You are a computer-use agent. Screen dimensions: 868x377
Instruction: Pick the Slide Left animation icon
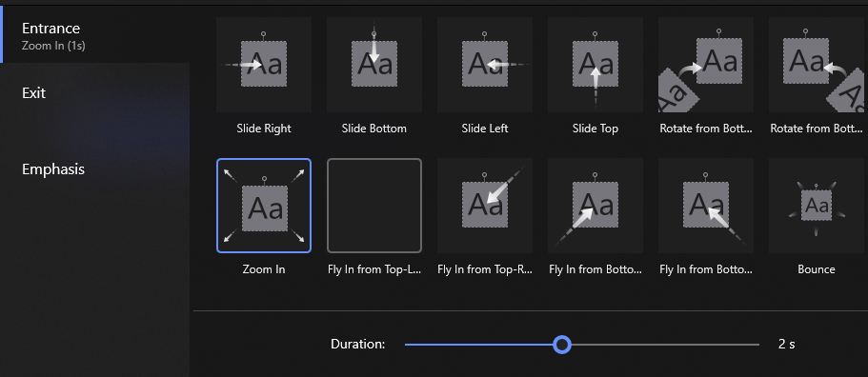point(485,65)
